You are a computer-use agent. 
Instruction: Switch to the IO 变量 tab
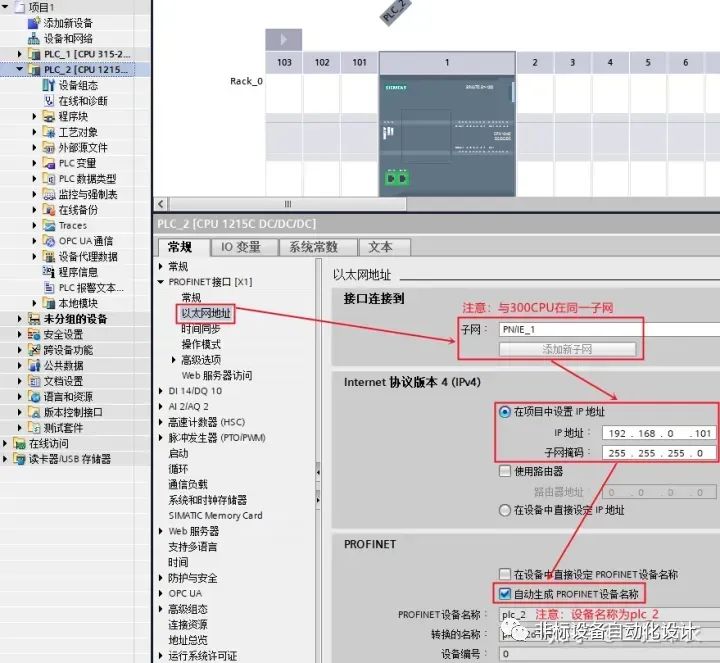pyautogui.click(x=244, y=247)
